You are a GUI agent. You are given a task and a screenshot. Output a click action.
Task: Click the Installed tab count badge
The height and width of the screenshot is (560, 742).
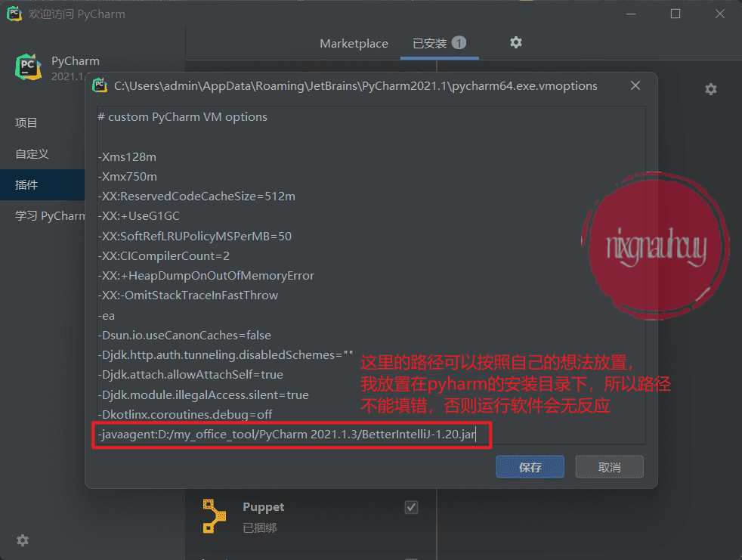pos(459,42)
